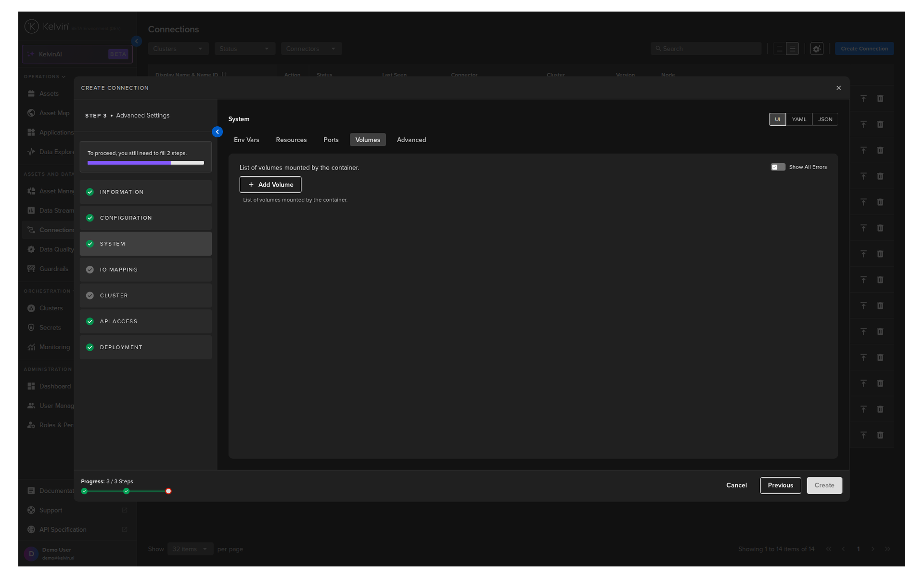Expand the Connectors filter dropdown

coord(311,49)
